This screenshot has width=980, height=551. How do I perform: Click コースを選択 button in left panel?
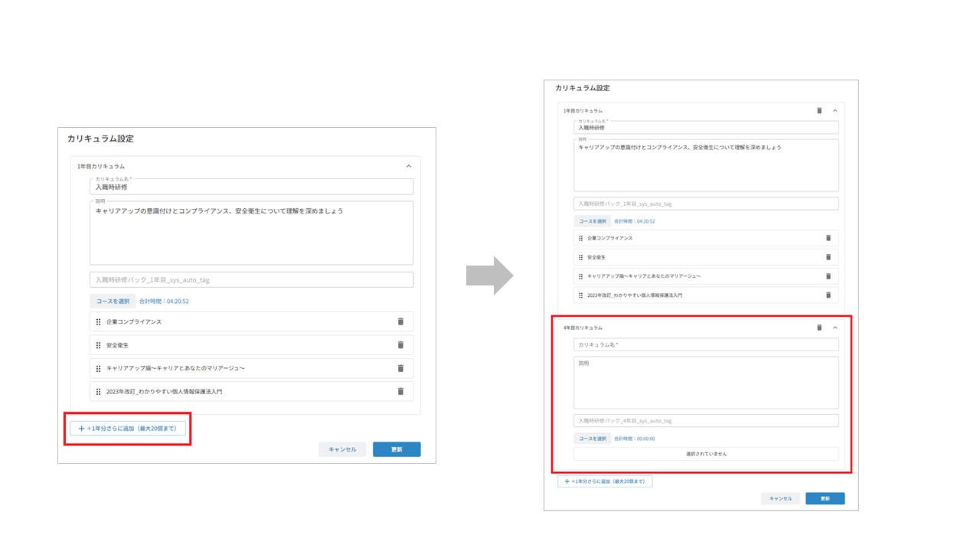click(x=113, y=301)
